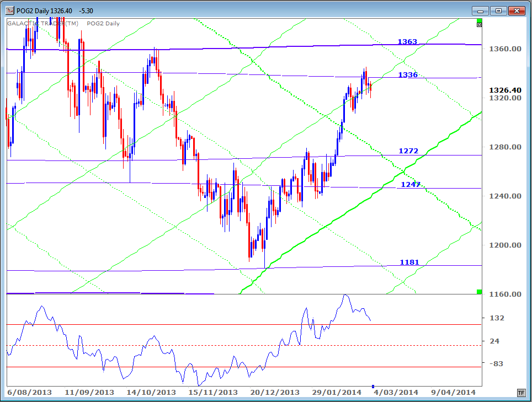Click the 1363 level label
This screenshot has width=532, height=402.
407,42
